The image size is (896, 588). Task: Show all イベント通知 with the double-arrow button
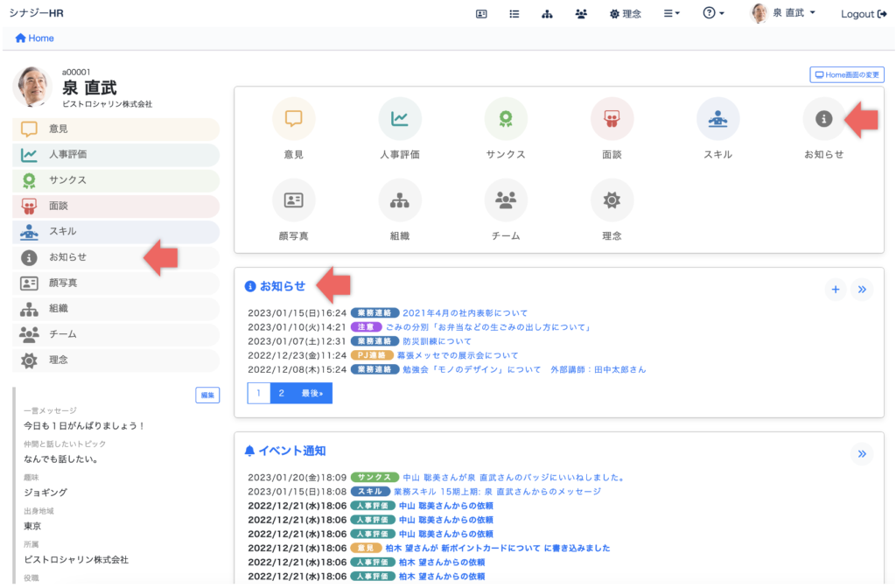point(861,453)
